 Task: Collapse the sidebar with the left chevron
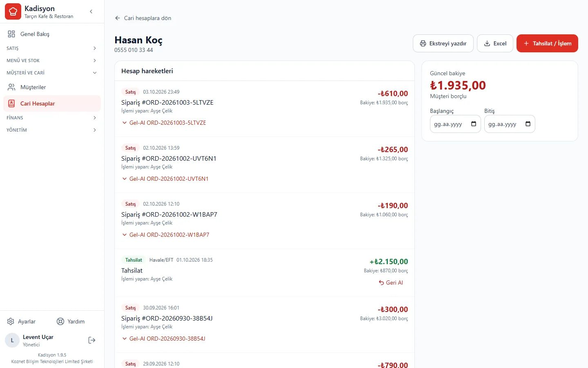pos(91,11)
